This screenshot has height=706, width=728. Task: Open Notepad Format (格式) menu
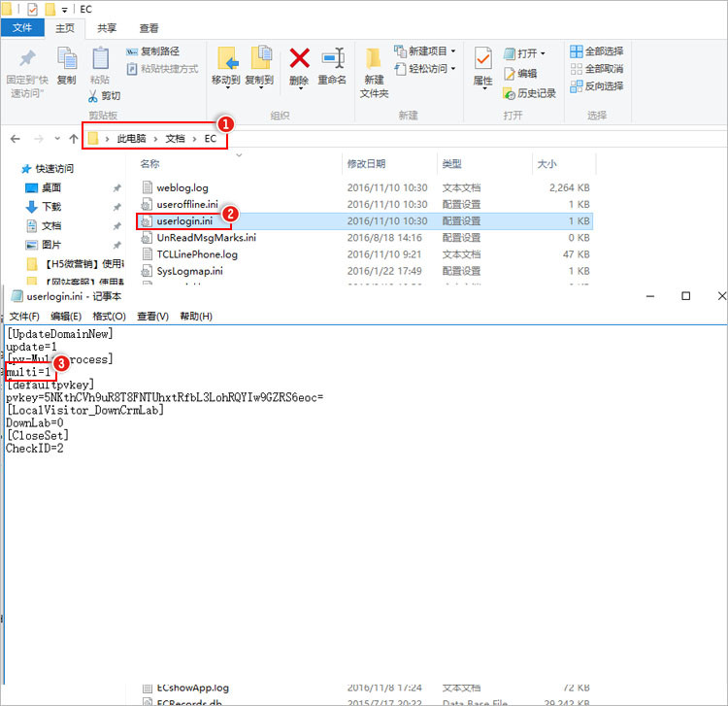(x=109, y=317)
